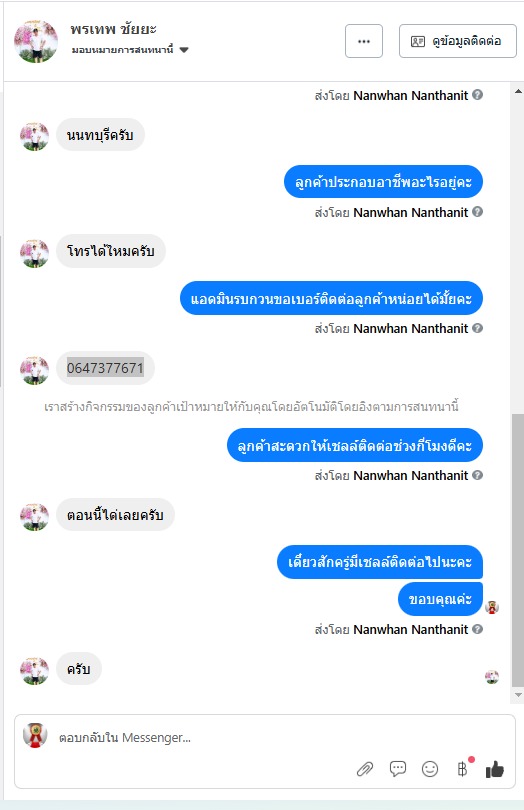Click the customer avatar beside นนทบุรีครับ
This screenshot has height=810, width=524.
point(34,136)
